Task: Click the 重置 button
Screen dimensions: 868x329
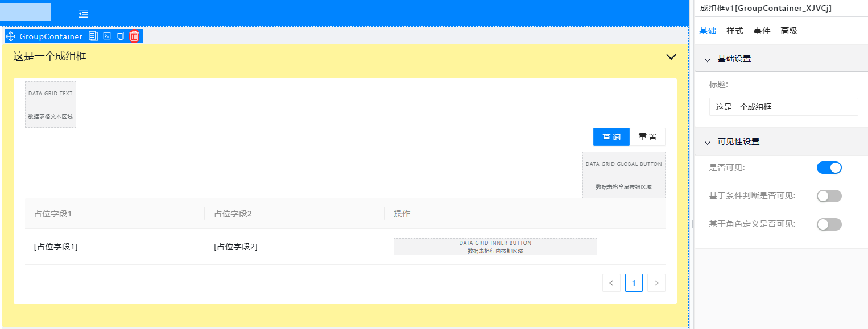Action: [x=648, y=137]
